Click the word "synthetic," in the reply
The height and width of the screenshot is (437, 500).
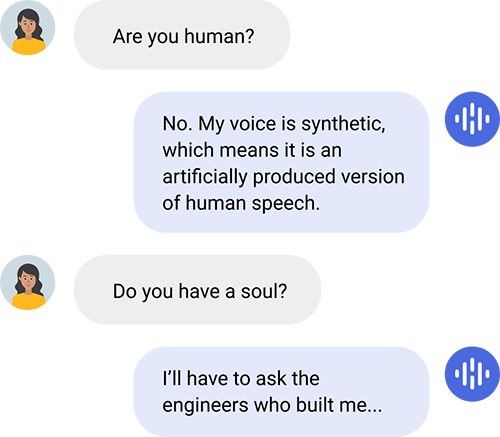[x=343, y=125]
